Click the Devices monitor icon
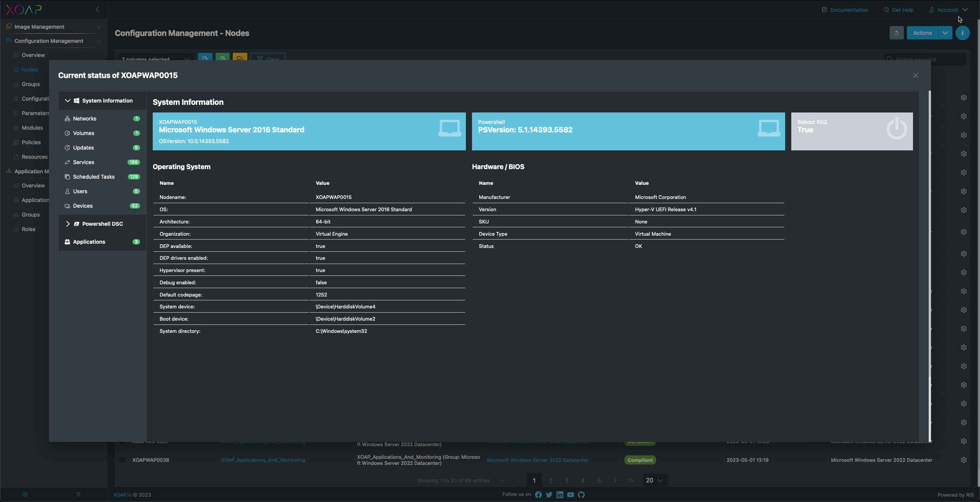Screen dimensions: 980x502 point(67,206)
